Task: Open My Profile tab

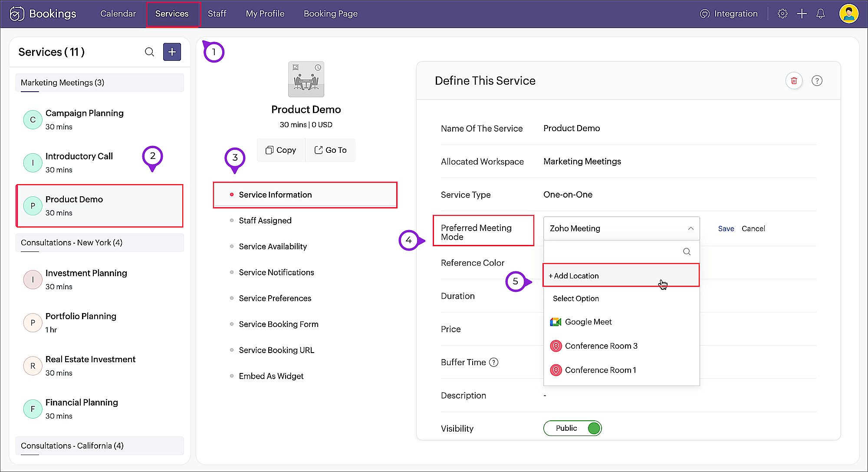Action: point(265,13)
